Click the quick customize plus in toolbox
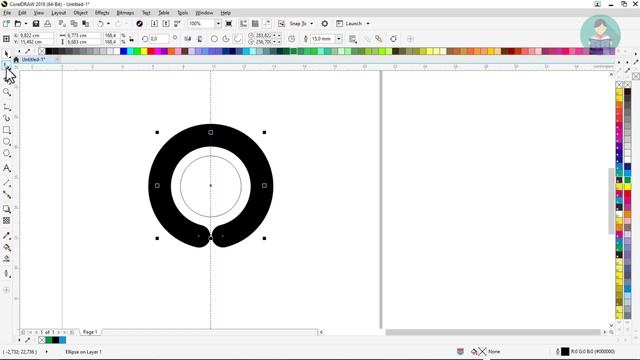The image size is (640, 360). point(7,290)
